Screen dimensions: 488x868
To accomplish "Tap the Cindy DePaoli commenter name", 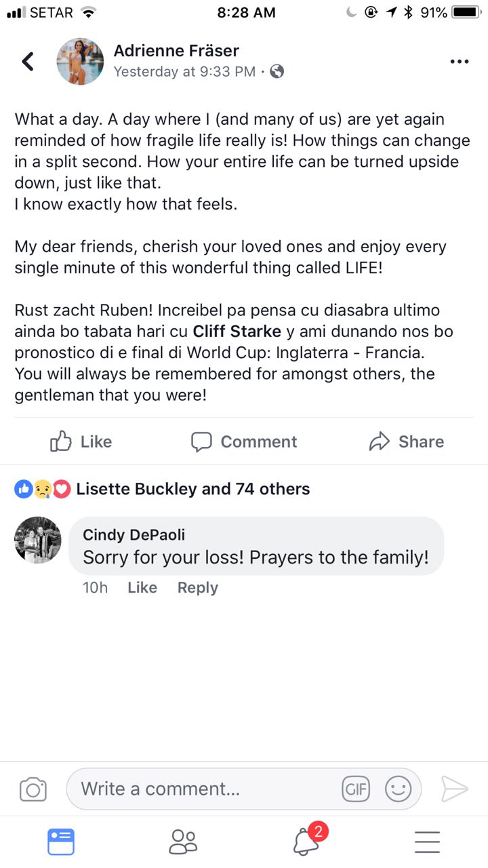I will click(134, 534).
